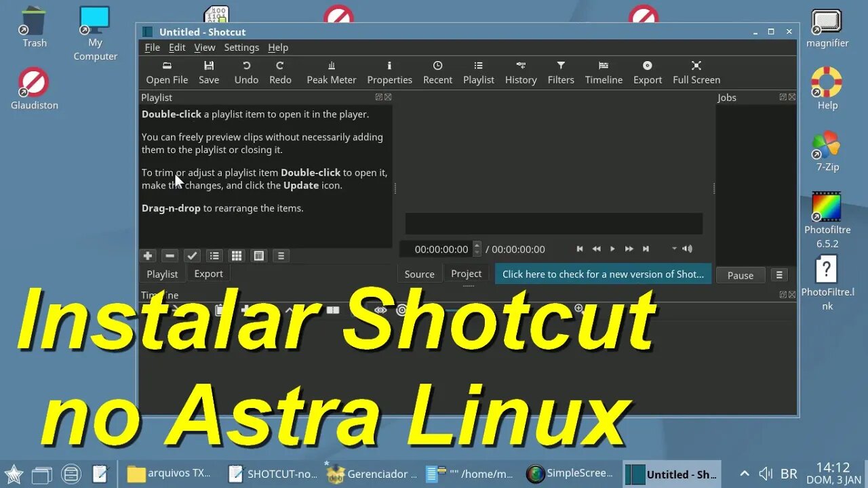
Task: Undock the Jobs panel with float icon
Action: click(x=783, y=97)
